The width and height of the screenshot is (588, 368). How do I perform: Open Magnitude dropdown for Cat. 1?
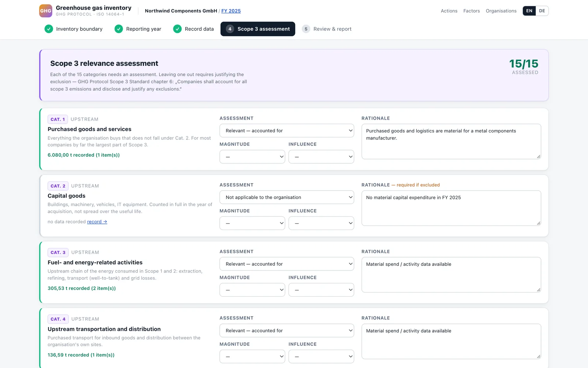click(252, 157)
